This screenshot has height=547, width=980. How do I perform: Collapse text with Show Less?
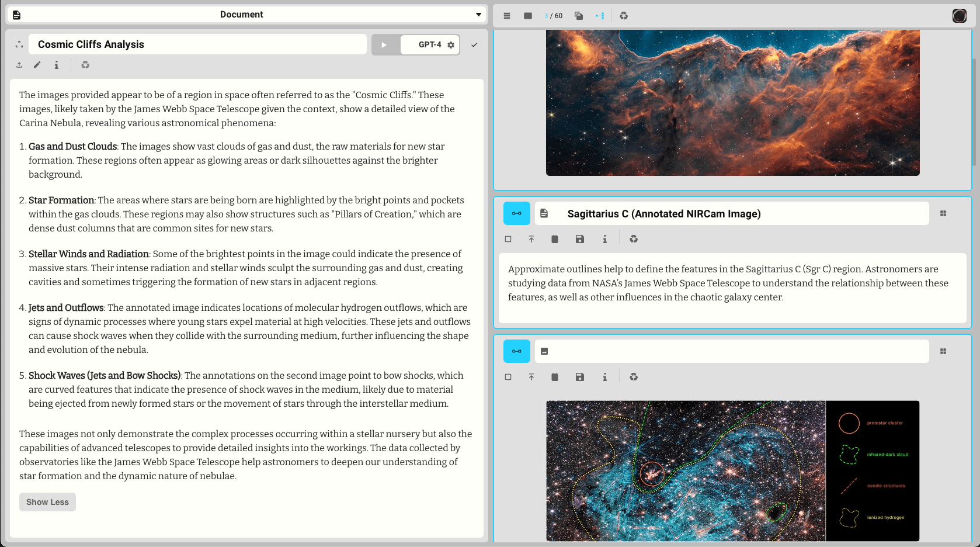click(x=47, y=502)
